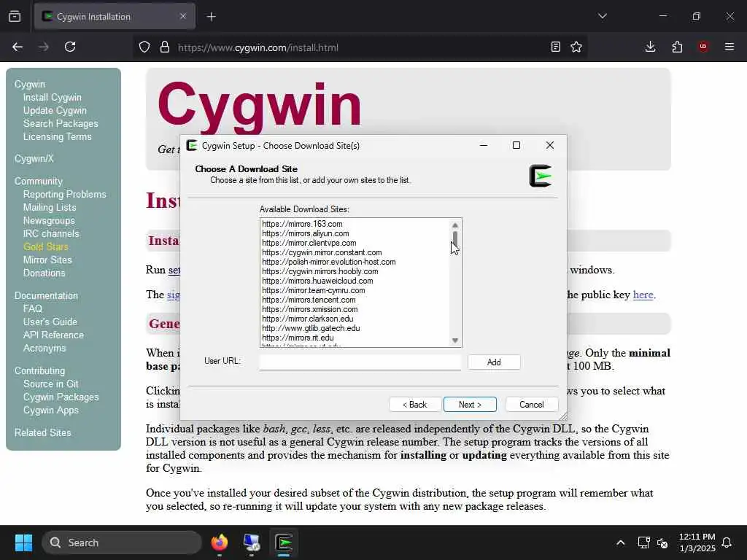The image size is (747, 560).
Task: Select https://mirror.team-cymru.com mirror
Action: (314, 290)
